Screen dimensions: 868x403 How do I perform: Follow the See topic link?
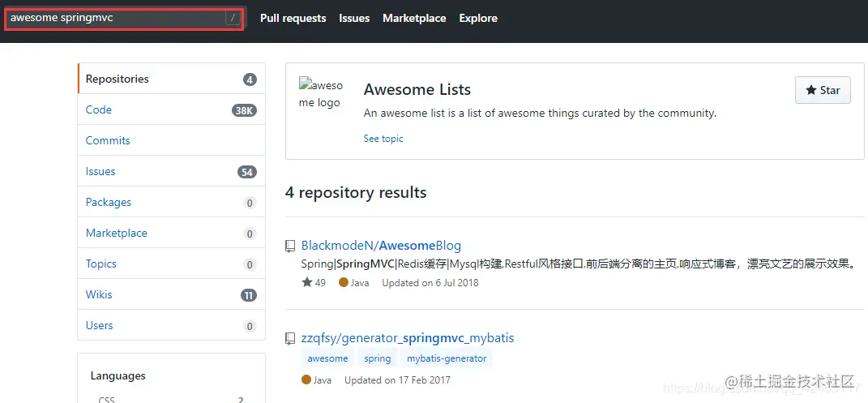click(x=383, y=139)
